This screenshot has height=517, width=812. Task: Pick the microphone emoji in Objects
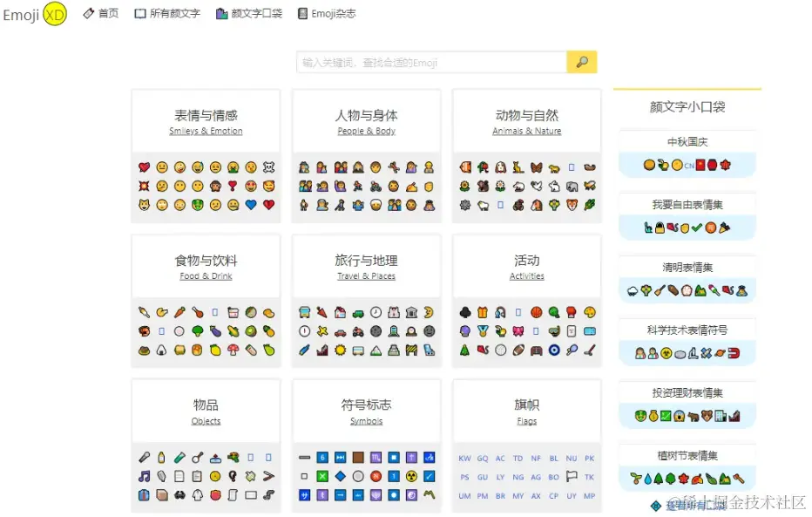point(144,458)
